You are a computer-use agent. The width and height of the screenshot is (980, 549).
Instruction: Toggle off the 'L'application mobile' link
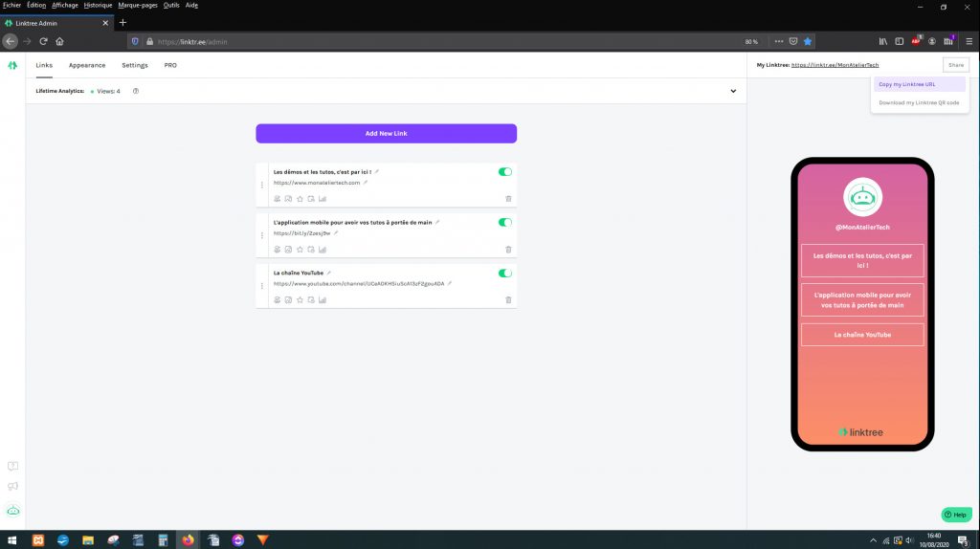click(x=505, y=222)
